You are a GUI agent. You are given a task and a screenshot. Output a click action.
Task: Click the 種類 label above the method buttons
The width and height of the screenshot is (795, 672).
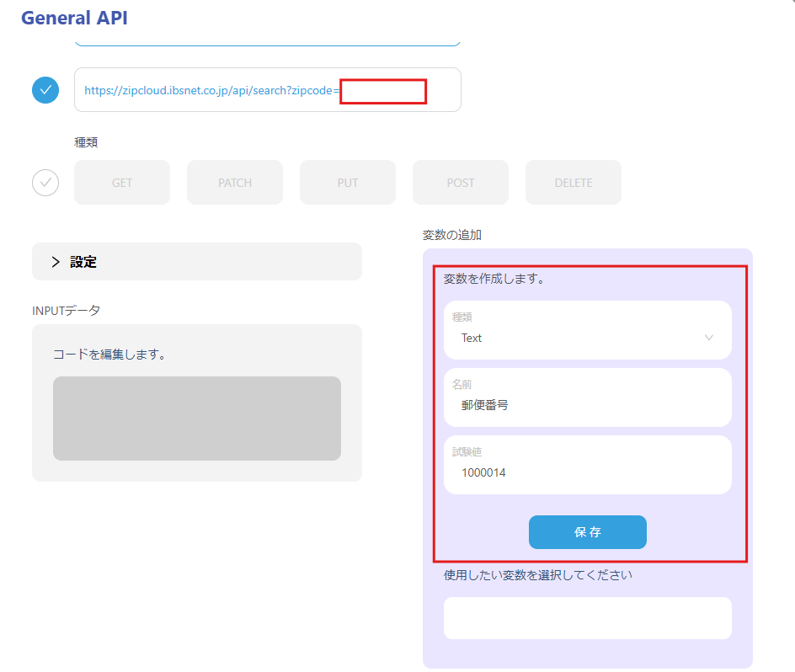pyautogui.click(x=86, y=142)
